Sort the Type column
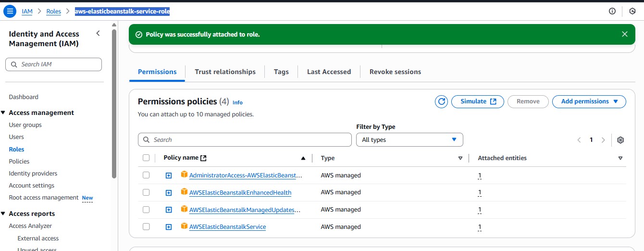 [460, 158]
